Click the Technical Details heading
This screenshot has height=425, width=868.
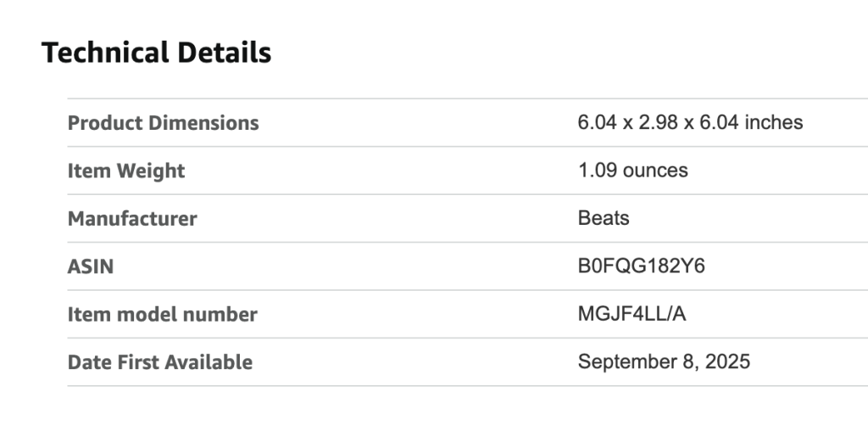coord(157,53)
